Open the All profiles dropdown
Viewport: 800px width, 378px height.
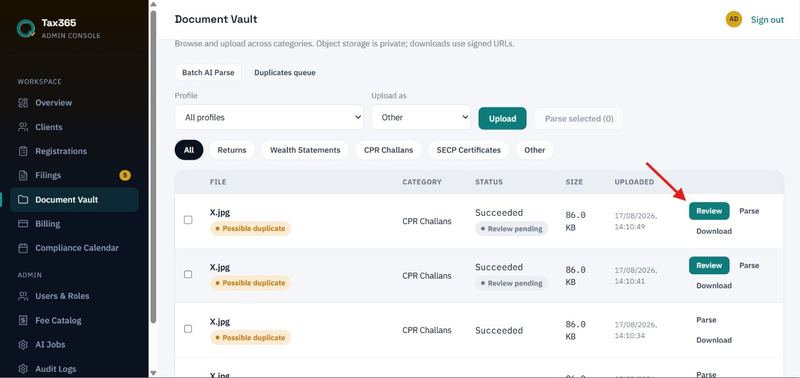[x=269, y=117]
